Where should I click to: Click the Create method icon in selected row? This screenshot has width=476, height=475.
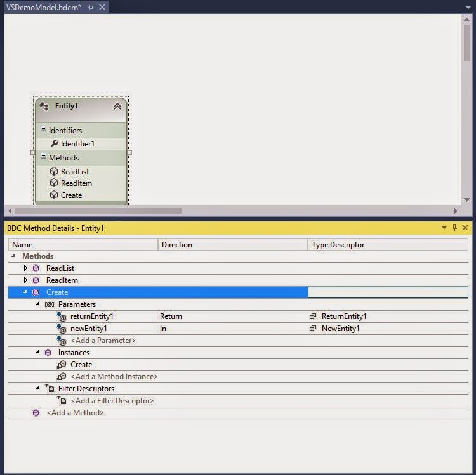pos(36,292)
